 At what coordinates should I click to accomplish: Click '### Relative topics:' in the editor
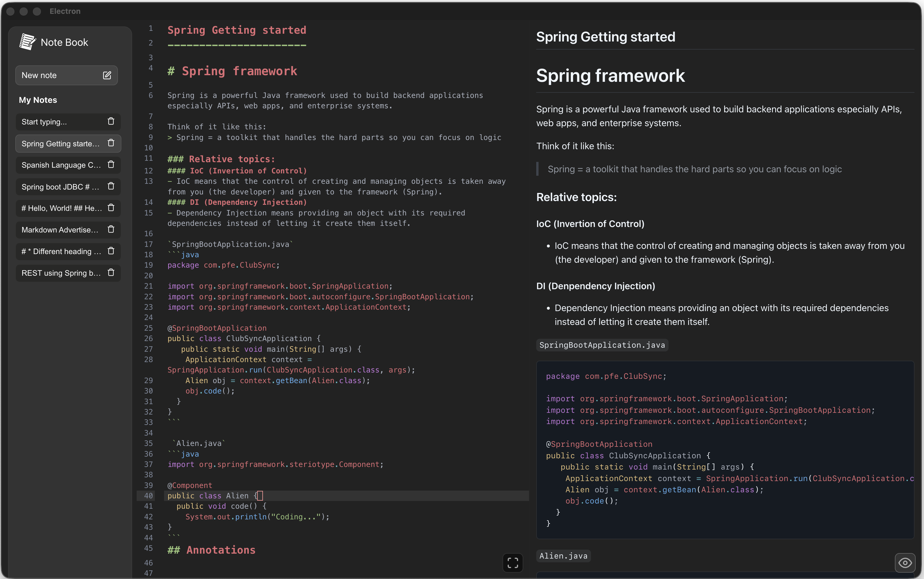pyautogui.click(x=221, y=159)
